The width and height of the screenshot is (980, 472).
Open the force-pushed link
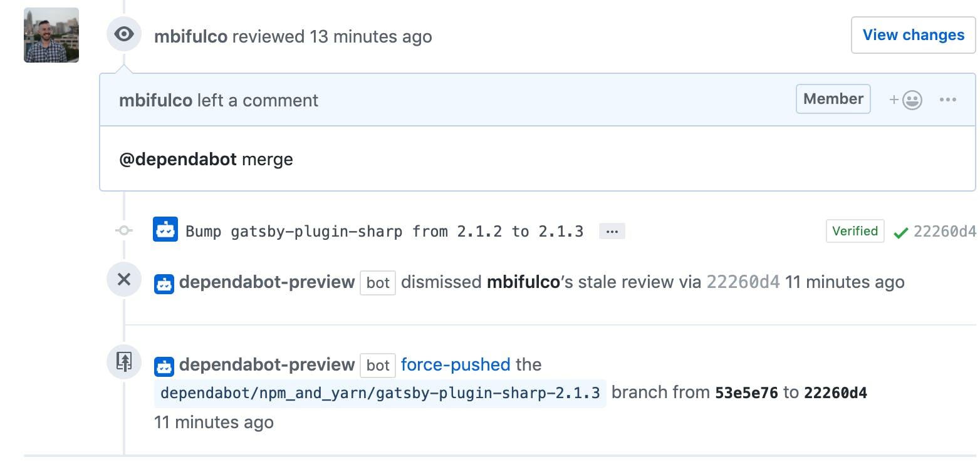coord(456,364)
